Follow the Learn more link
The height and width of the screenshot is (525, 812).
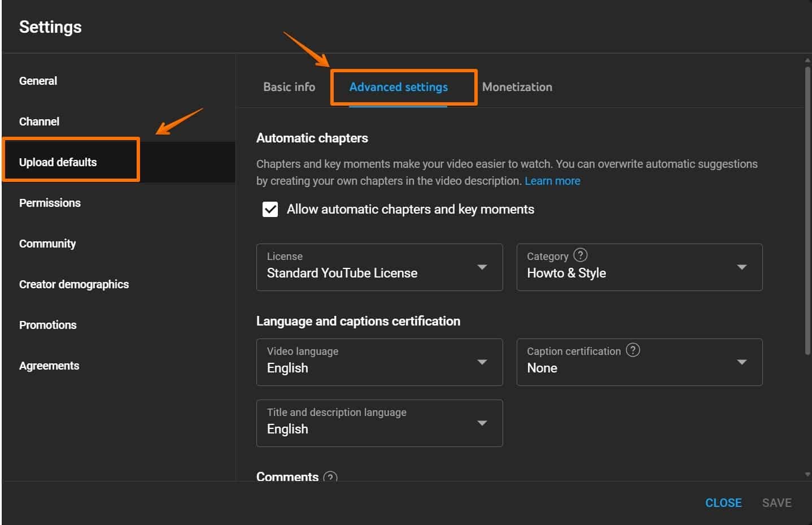tap(552, 181)
